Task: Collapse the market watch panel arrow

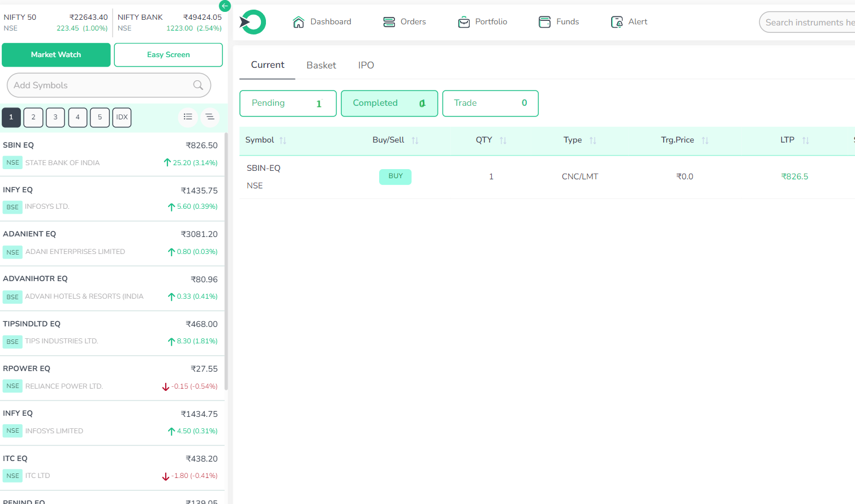Action: 225,6
